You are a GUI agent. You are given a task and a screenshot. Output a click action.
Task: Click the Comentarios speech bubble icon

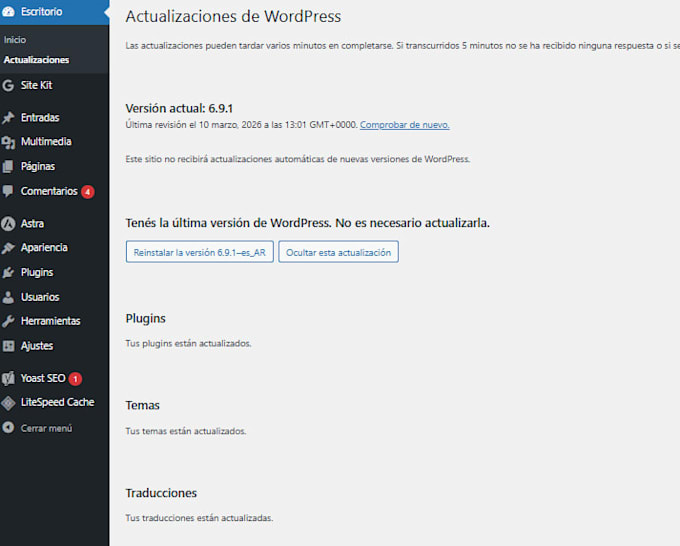[x=8, y=191]
